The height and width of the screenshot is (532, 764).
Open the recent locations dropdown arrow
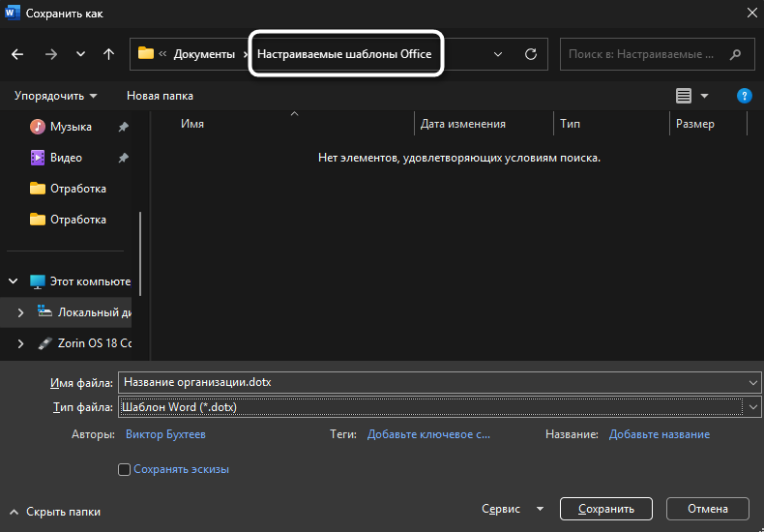[x=80, y=54]
